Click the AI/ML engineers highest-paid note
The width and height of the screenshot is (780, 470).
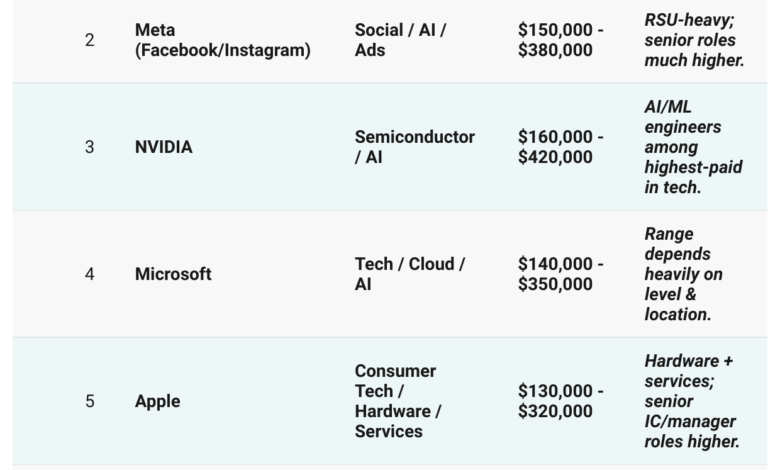point(693,147)
